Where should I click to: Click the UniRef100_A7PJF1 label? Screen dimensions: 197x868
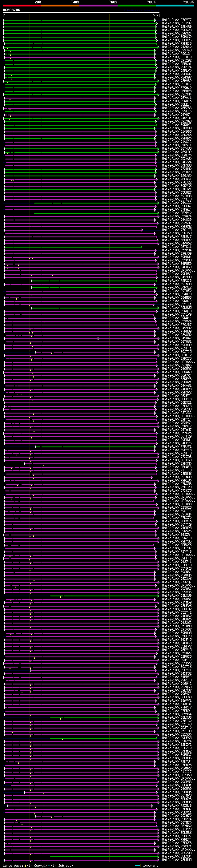pyautogui.click(x=177, y=446)
